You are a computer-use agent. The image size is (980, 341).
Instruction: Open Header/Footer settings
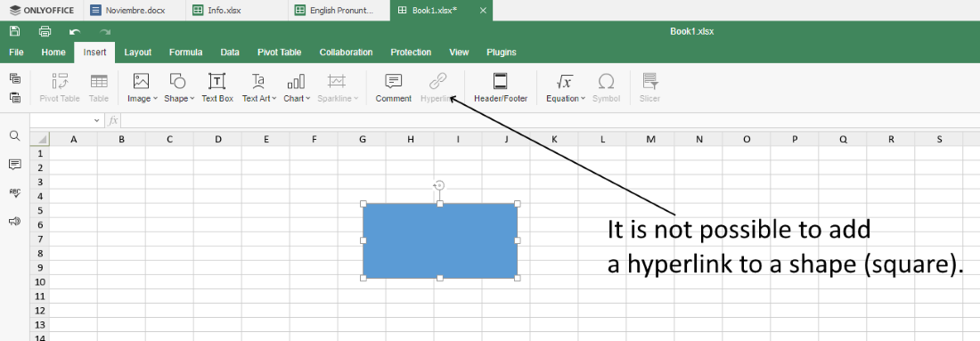[501, 87]
